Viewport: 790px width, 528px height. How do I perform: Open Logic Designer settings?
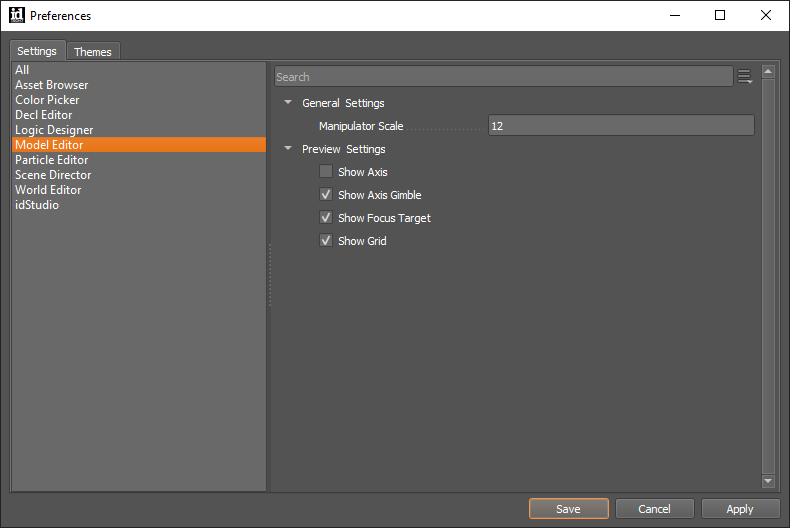[x=139, y=130]
